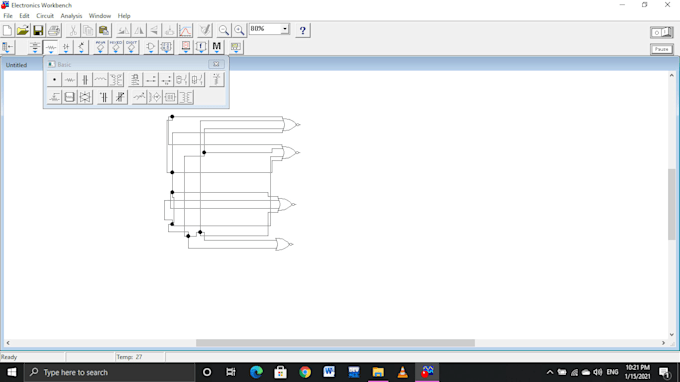Select the switch in Basic palette
Viewport: 680px width, 382px height.
pos(151,80)
